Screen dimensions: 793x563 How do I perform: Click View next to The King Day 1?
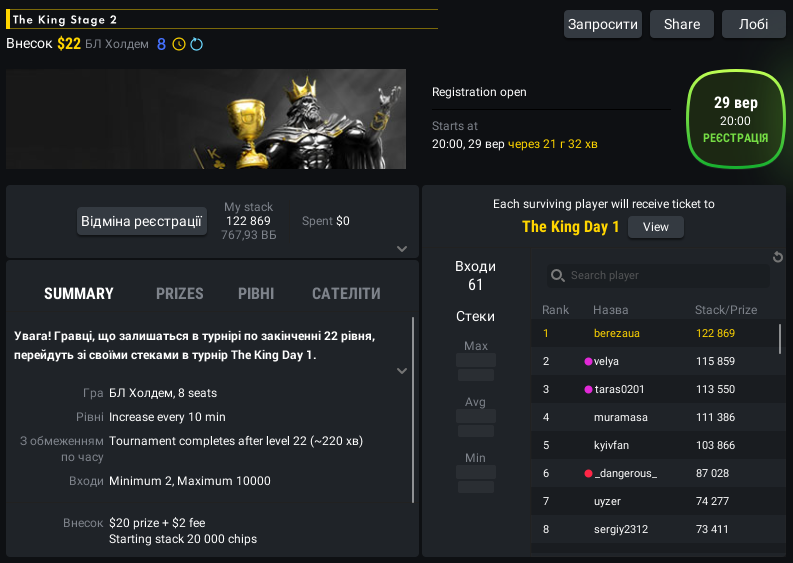[x=655, y=227]
